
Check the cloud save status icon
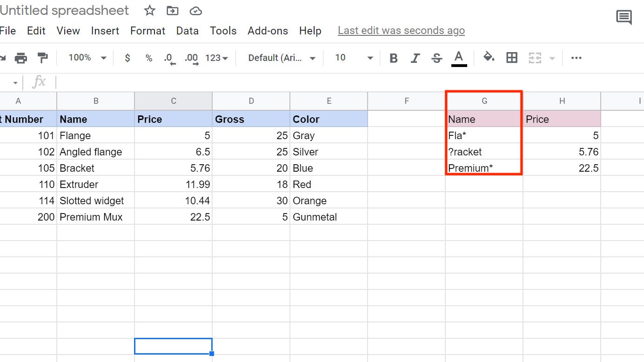[x=196, y=11]
